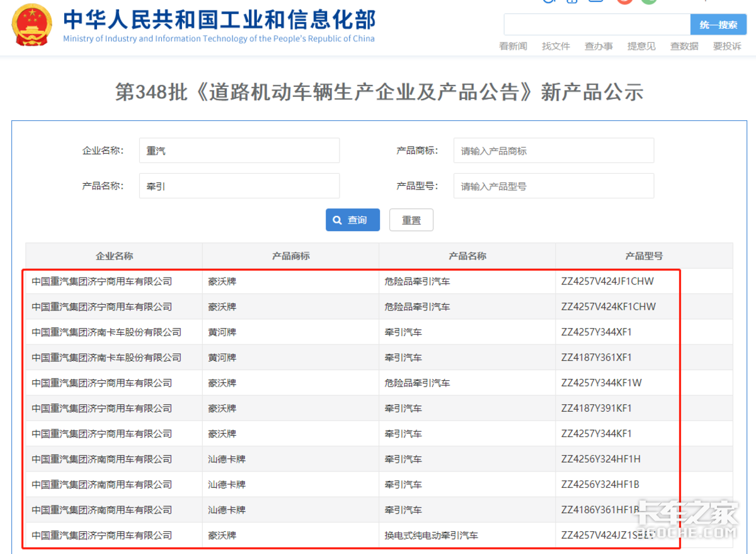
Task: Open the 看新闻 menu item
Action: [x=513, y=46]
